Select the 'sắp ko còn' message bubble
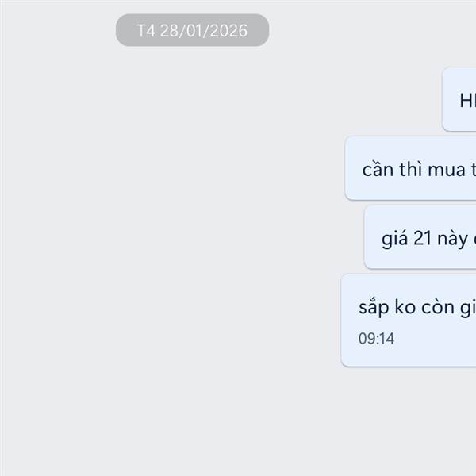476x476 pixels. pos(409,321)
